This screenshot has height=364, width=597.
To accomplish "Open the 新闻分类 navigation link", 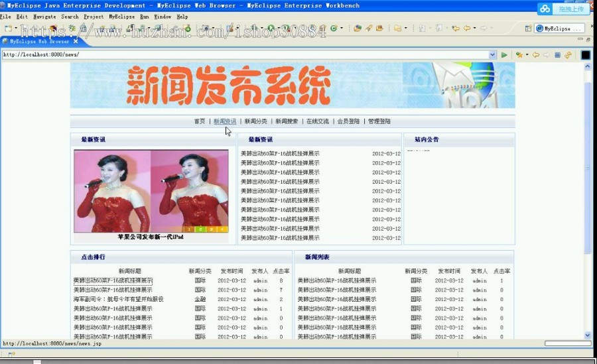I will [x=256, y=121].
